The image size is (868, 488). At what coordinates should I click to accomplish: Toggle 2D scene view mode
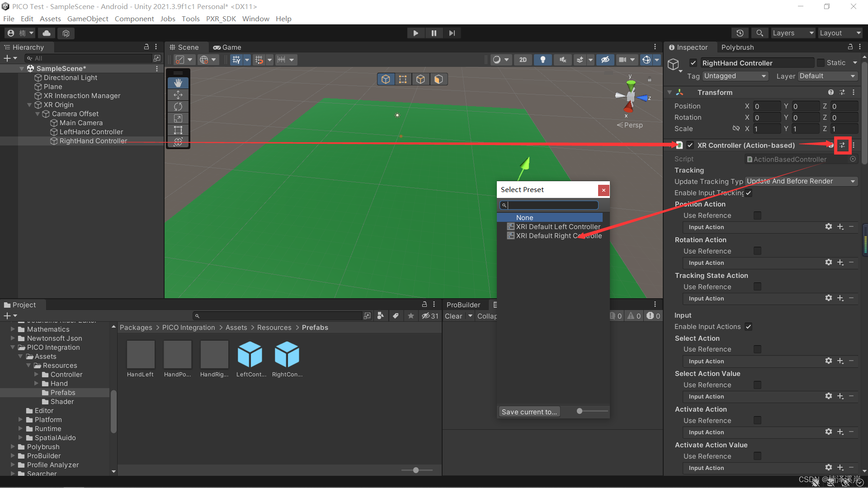point(523,60)
